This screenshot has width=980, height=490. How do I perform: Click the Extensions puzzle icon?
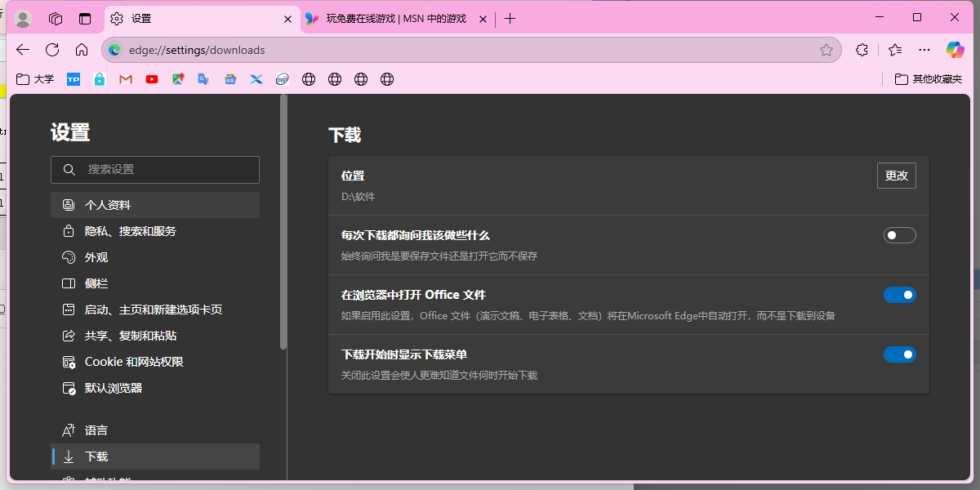click(862, 50)
